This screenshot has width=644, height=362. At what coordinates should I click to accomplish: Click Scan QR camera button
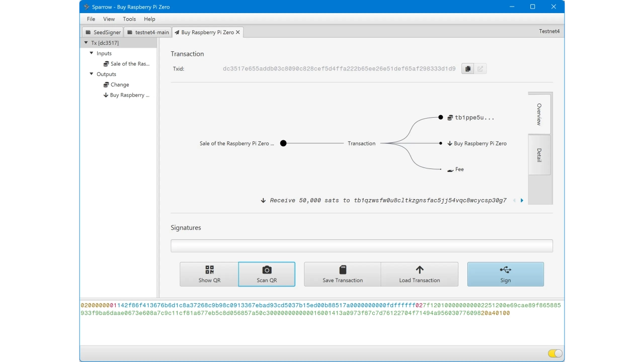point(267,274)
